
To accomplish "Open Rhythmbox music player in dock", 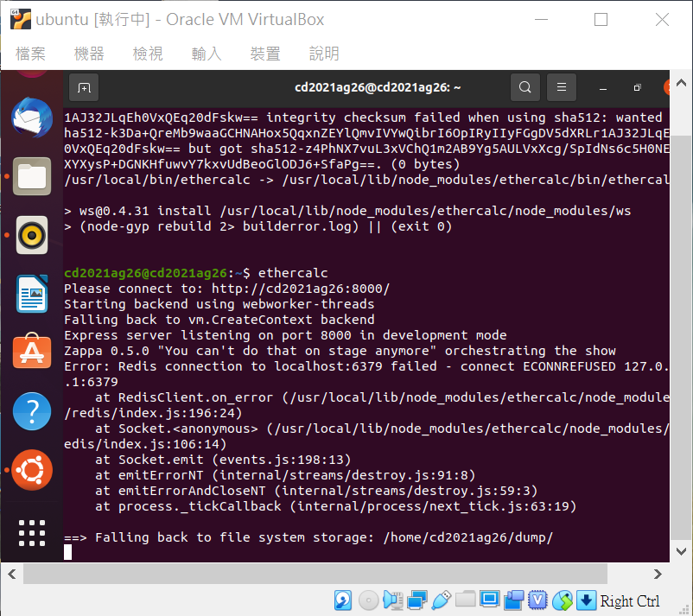I will [32, 235].
